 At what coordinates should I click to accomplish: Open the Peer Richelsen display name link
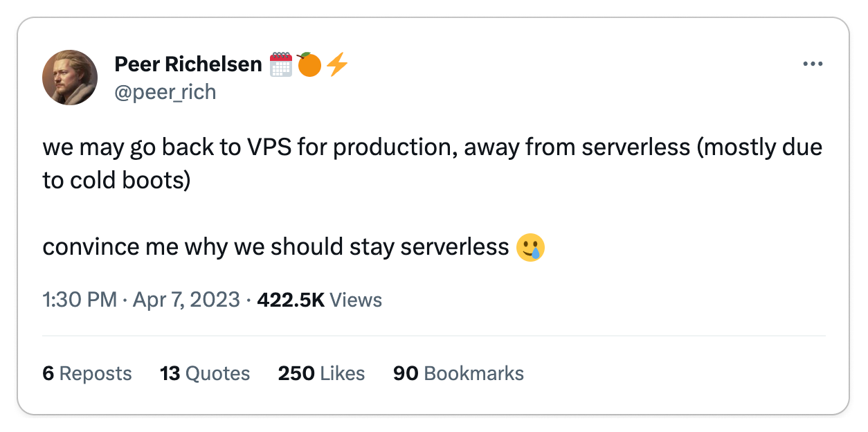188,64
